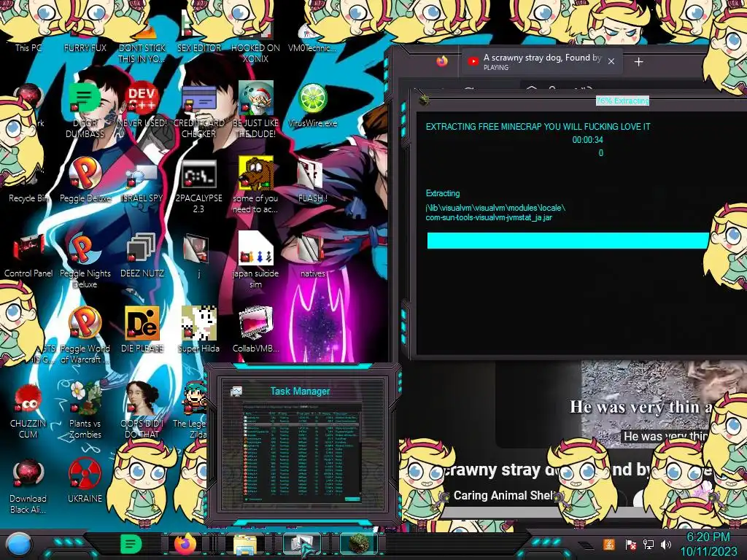Open the volume speaker tray icon

(666, 545)
